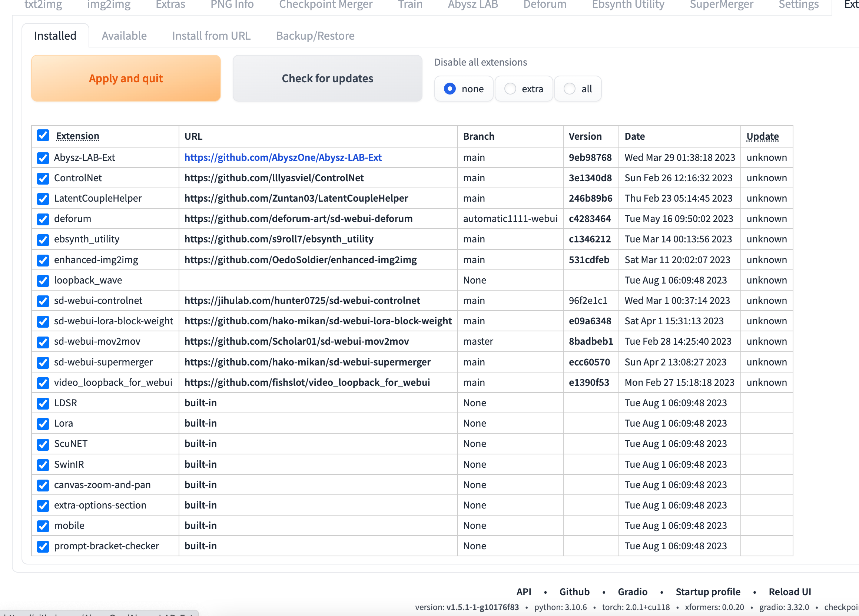
Task: Uncheck the ControlNet extension
Action: click(42, 178)
